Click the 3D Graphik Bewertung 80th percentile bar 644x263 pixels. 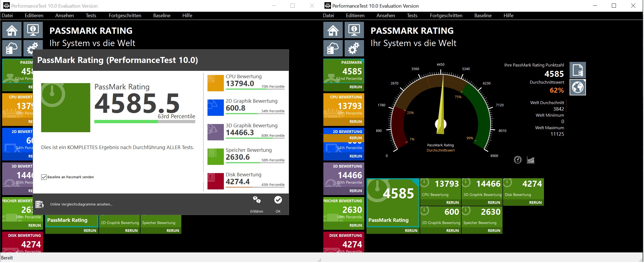click(255, 138)
